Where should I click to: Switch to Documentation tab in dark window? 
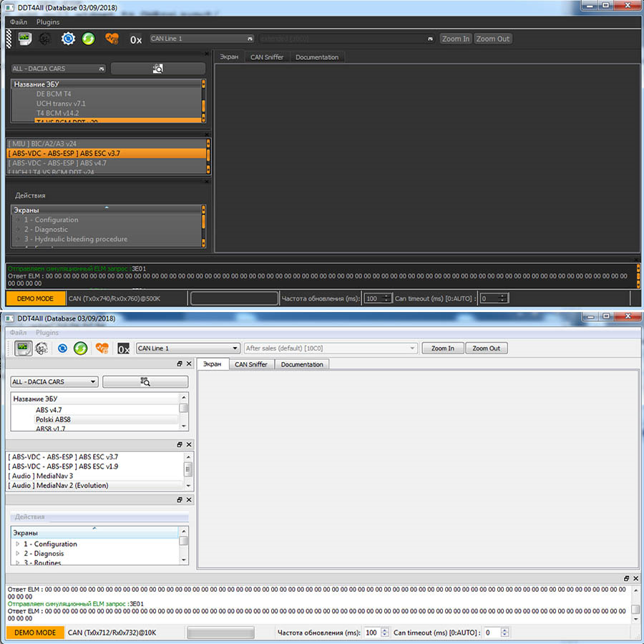click(x=317, y=57)
